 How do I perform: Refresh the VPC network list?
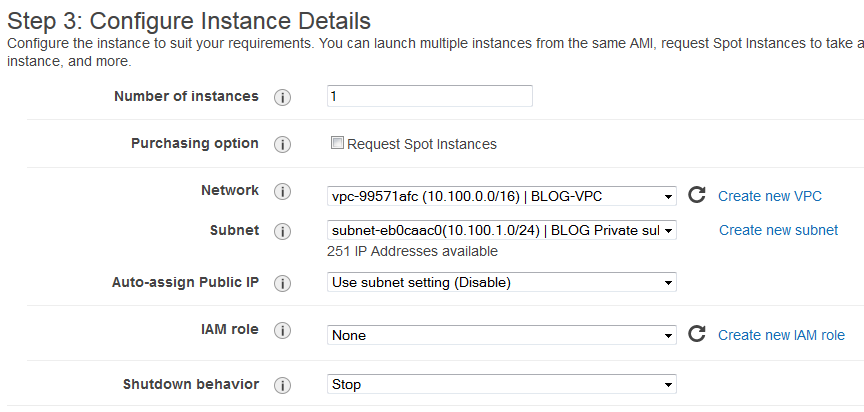(x=697, y=195)
